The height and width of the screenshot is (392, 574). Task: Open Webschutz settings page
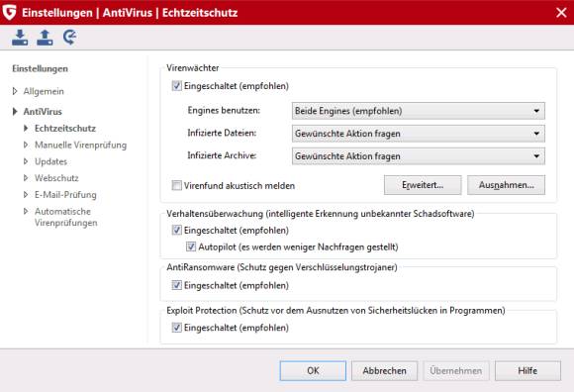(x=56, y=178)
